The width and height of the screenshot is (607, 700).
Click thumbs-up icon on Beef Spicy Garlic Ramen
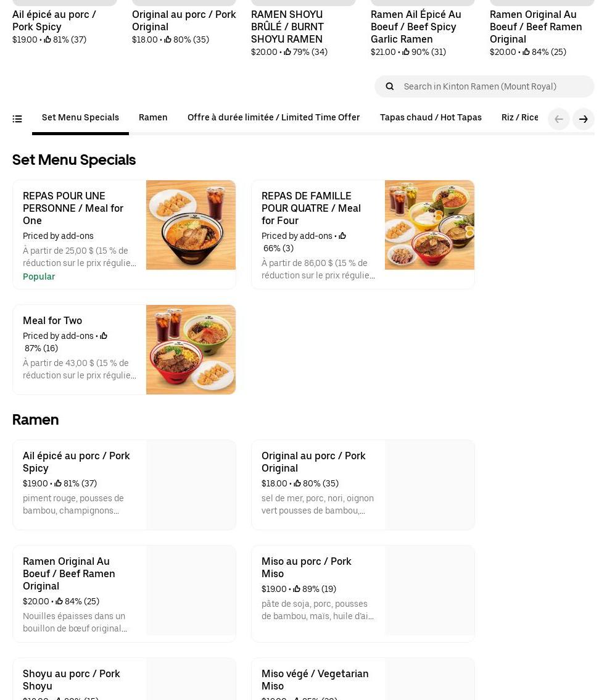pos(406,52)
